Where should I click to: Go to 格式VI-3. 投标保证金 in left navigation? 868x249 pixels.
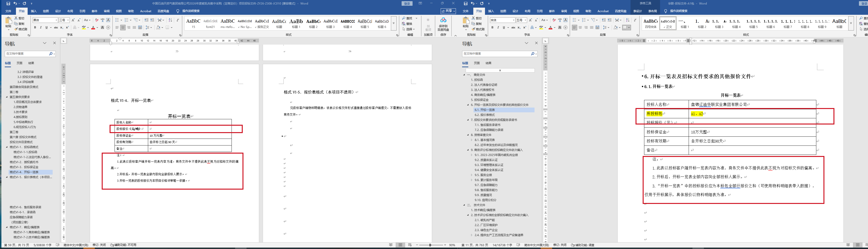coord(24,167)
